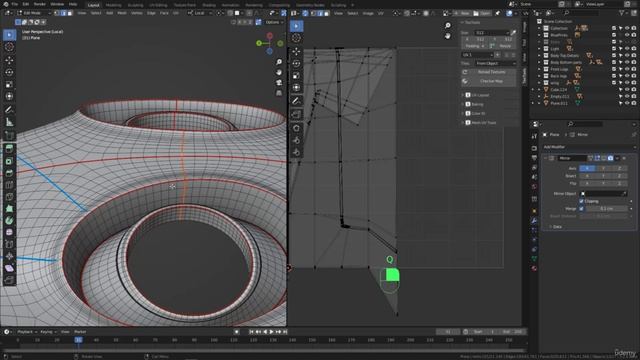Open the Material properties tab
The width and height of the screenshot is (640, 360).
click(x=534, y=268)
